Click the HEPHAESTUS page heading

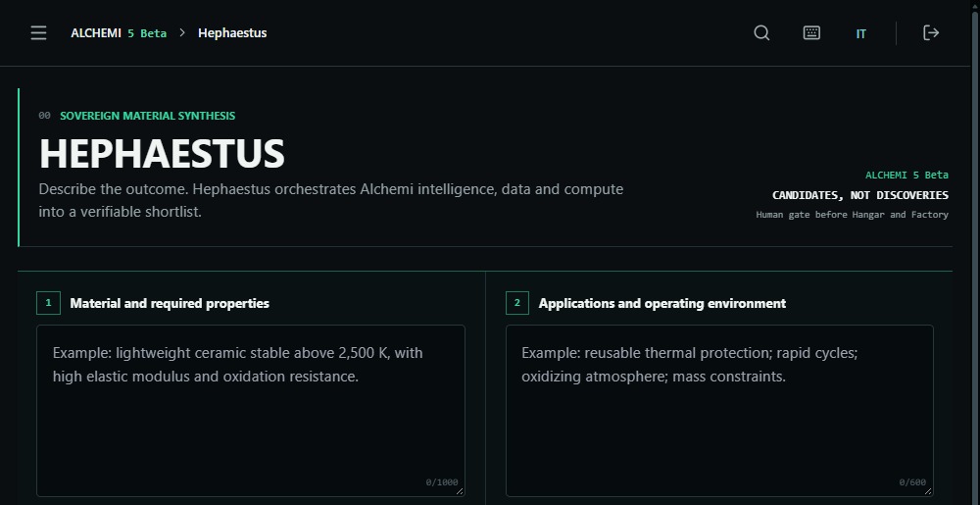coord(162,153)
